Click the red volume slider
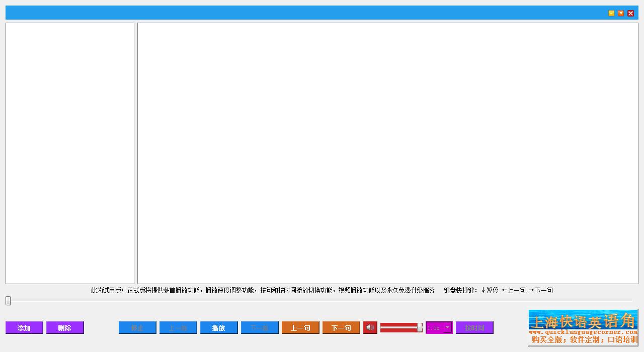The height and width of the screenshot is (352, 644). click(401, 328)
